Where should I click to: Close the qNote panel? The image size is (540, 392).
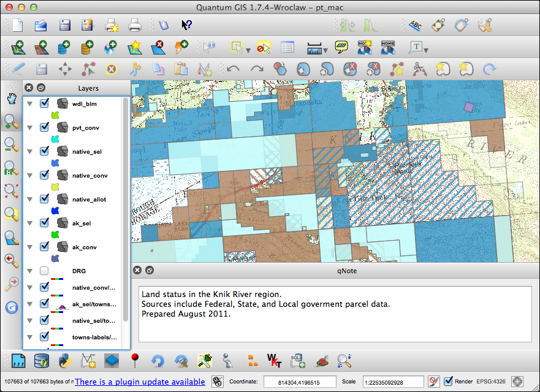pos(137,270)
